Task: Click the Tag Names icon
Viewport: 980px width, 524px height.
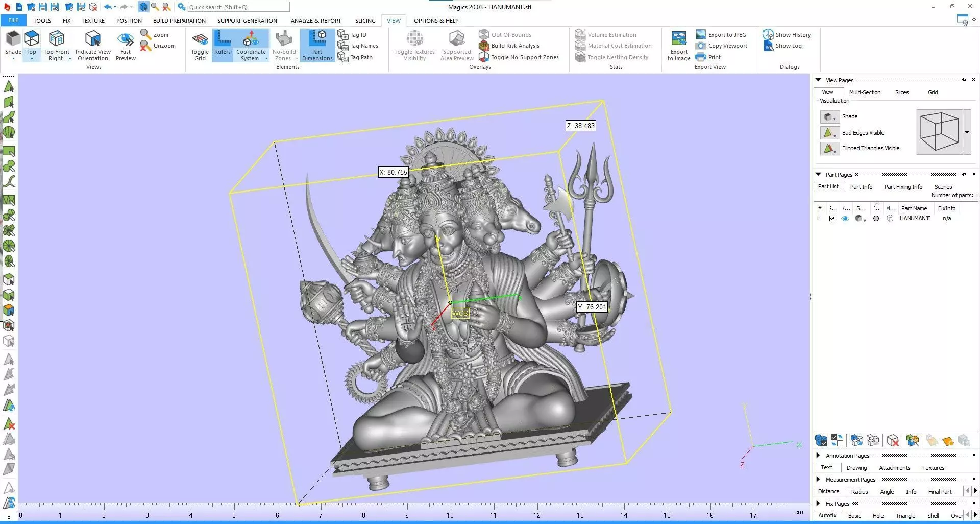Action: click(343, 46)
